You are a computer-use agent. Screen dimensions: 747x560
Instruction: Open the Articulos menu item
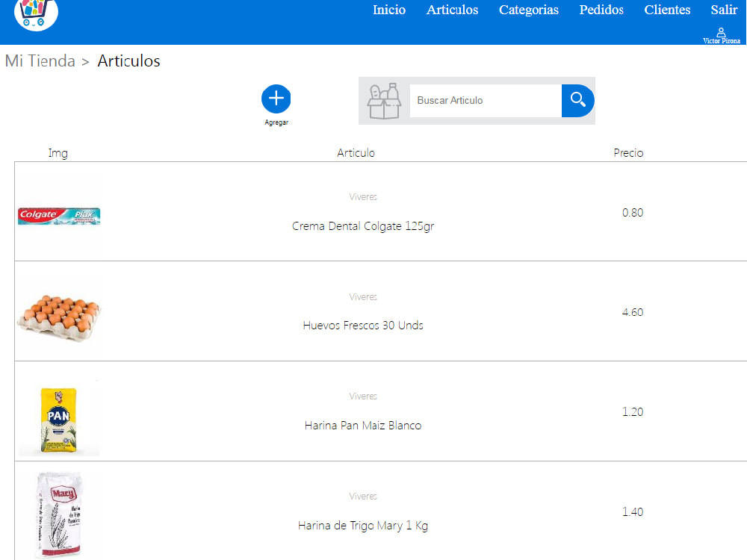(x=452, y=10)
